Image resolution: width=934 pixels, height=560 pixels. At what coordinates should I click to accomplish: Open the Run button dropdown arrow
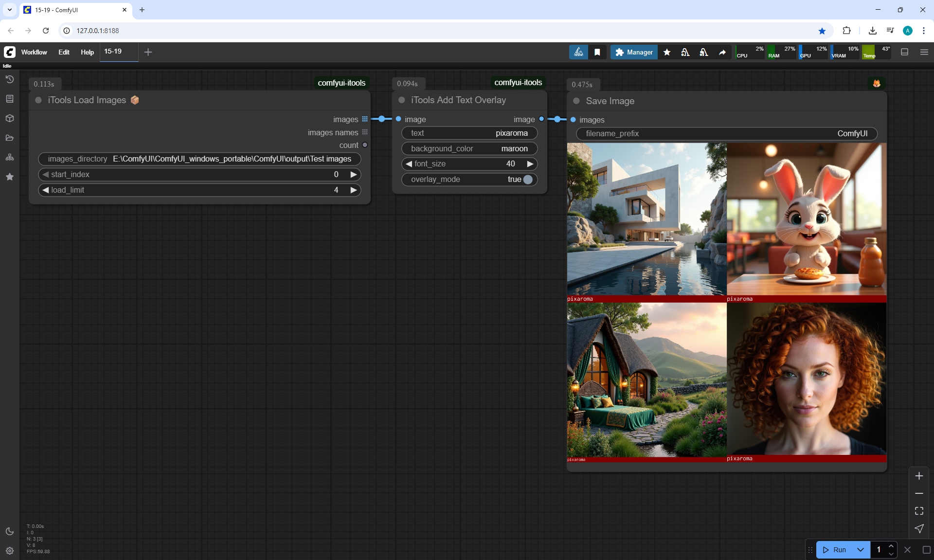click(x=860, y=550)
